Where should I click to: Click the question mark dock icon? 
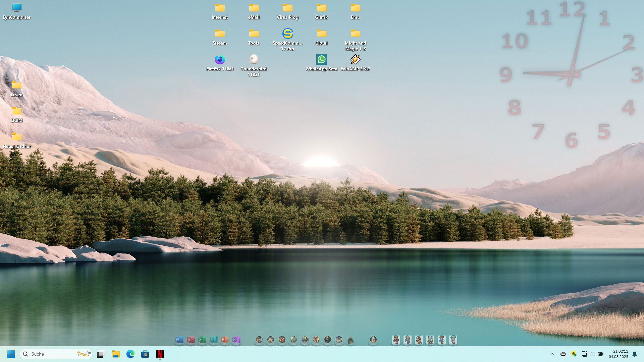click(305, 340)
